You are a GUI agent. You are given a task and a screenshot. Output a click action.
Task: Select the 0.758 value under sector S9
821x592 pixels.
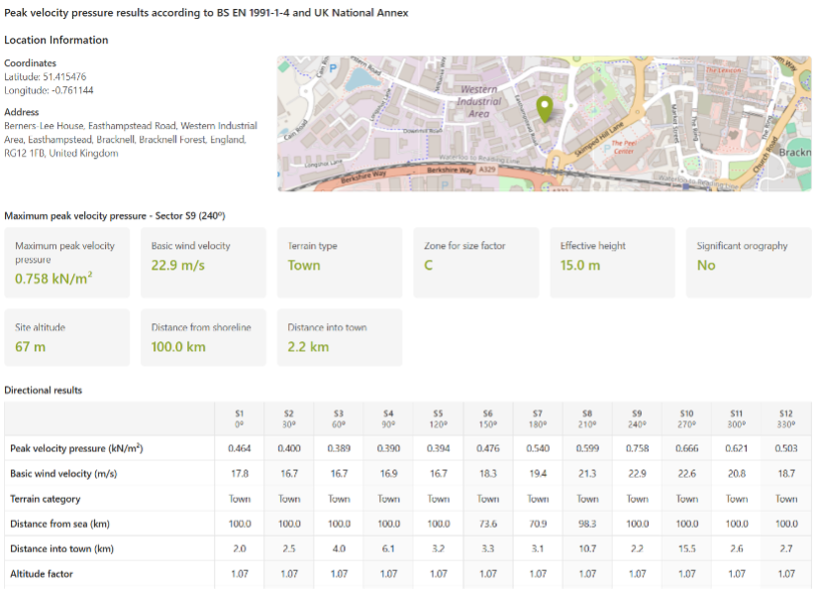point(637,448)
